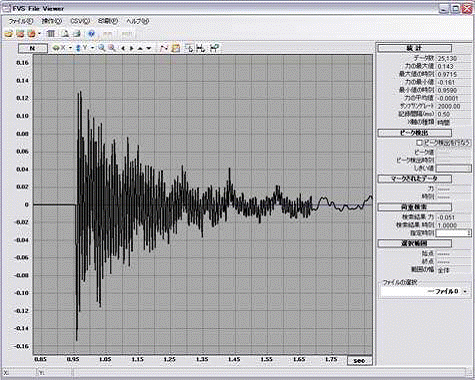475x380 pixels.
Task: Click the second red file icon in toolbar
Action: click(20, 34)
